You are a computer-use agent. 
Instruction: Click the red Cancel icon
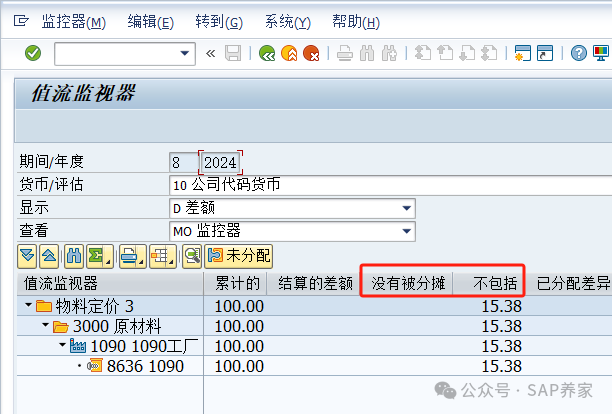311,53
